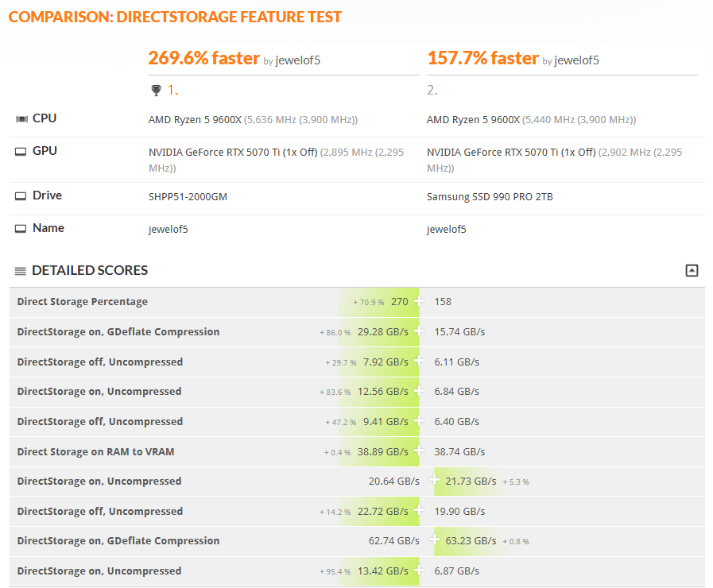The width and height of the screenshot is (713, 588).
Task: Click the + 70.9 % difference label
Action: click(369, 303)
